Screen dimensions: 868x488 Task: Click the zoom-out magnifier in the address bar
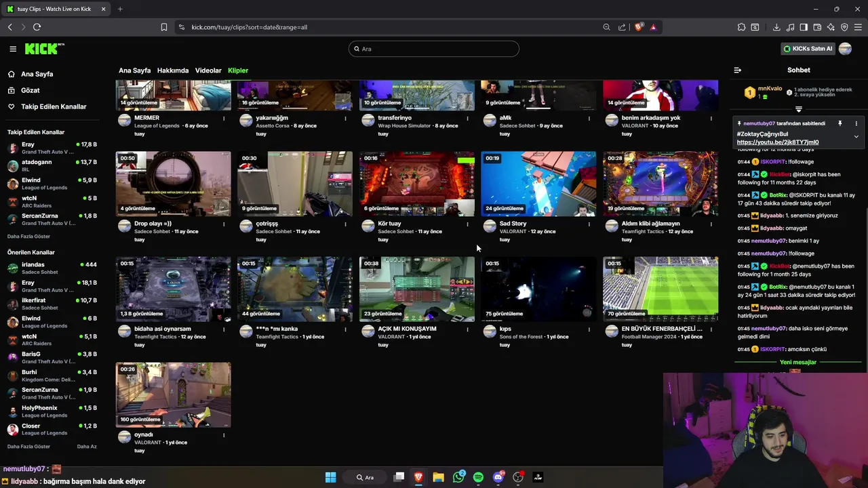[606, 27]
